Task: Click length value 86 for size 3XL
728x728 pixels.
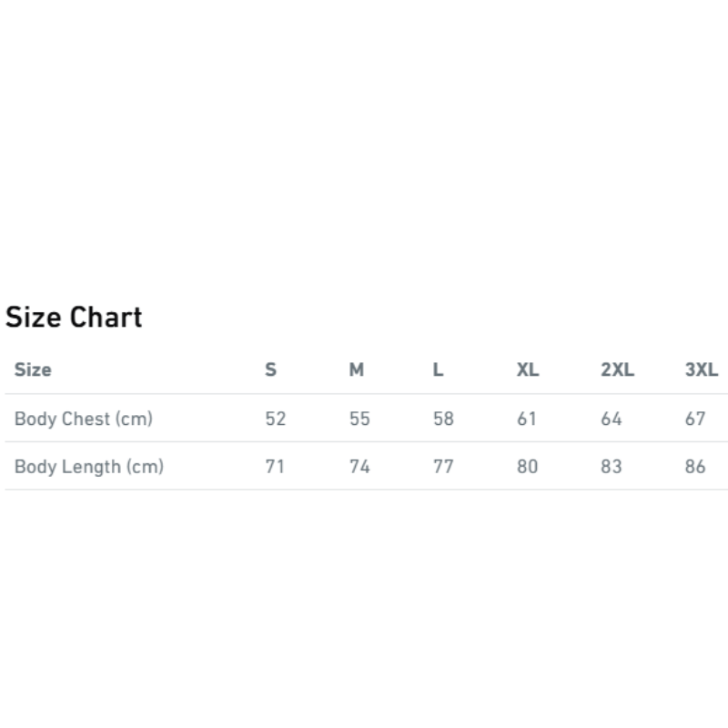Action: [695, 467]
